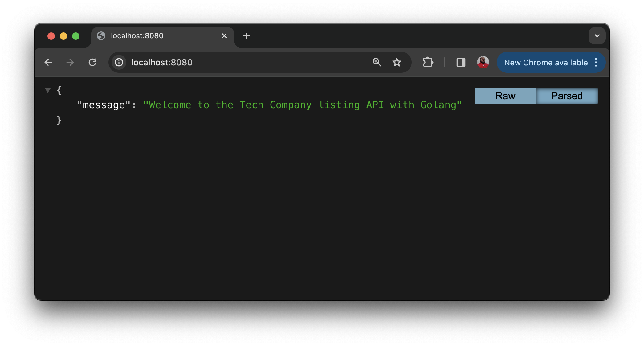The width and height of the screenshot is (644, 346).
Task: Collapse the JSON root object triangle
Action: (x=48, y=90)
